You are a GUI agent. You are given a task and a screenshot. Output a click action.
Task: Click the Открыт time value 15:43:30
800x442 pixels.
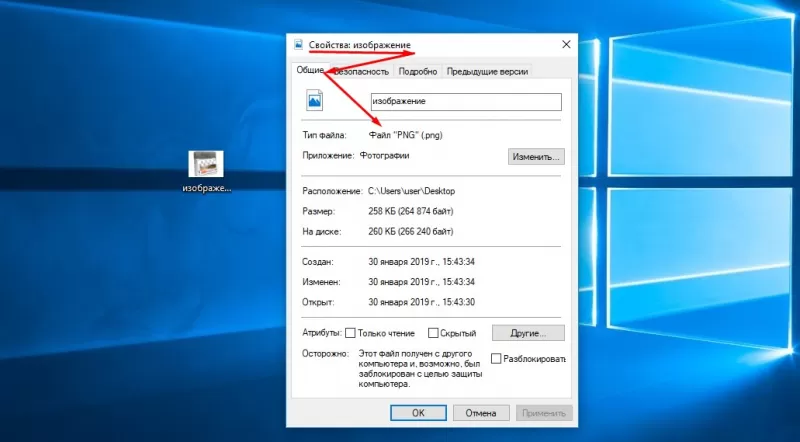click(458, 302)
